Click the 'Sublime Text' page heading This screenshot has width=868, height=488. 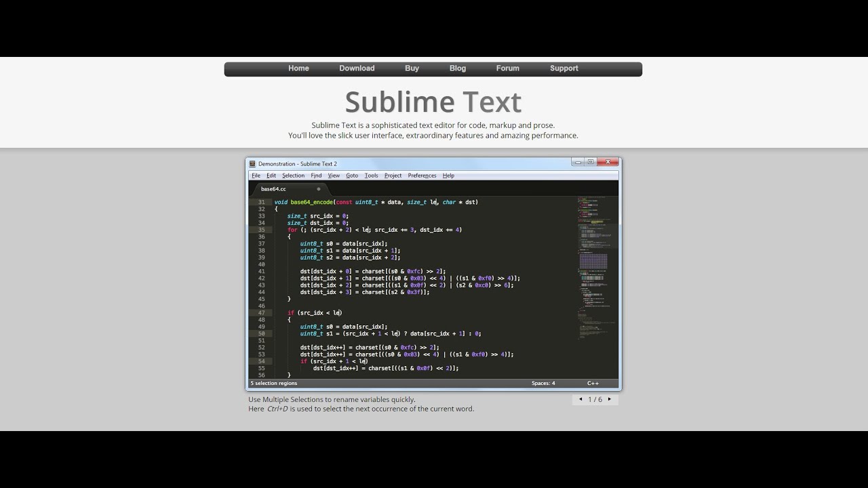pos(433,102)
